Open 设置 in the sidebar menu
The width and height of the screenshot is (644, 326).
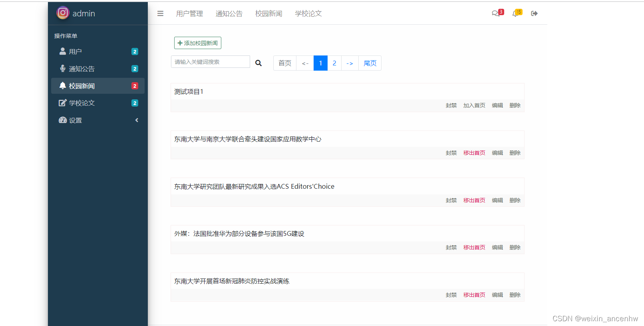[98, 120]
